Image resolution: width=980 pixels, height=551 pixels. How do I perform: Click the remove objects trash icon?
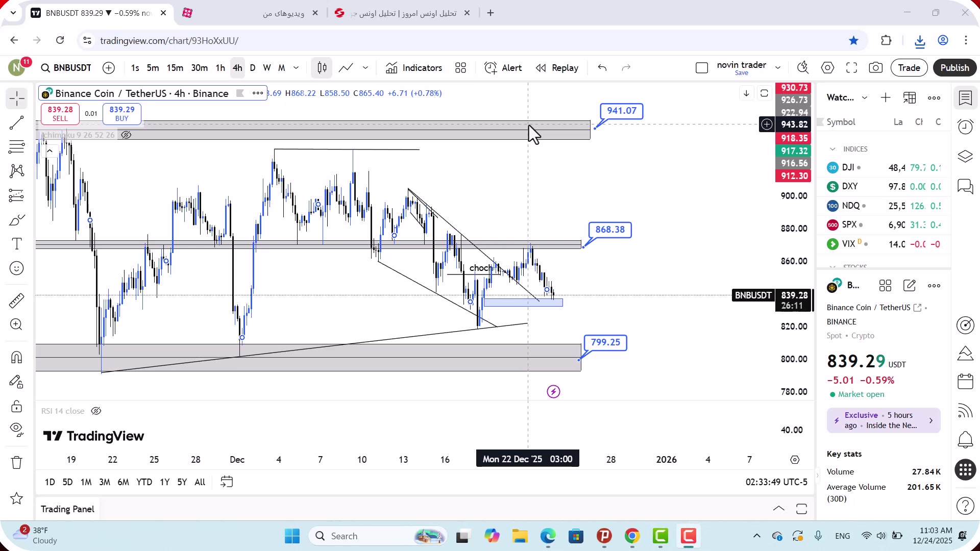17,463
